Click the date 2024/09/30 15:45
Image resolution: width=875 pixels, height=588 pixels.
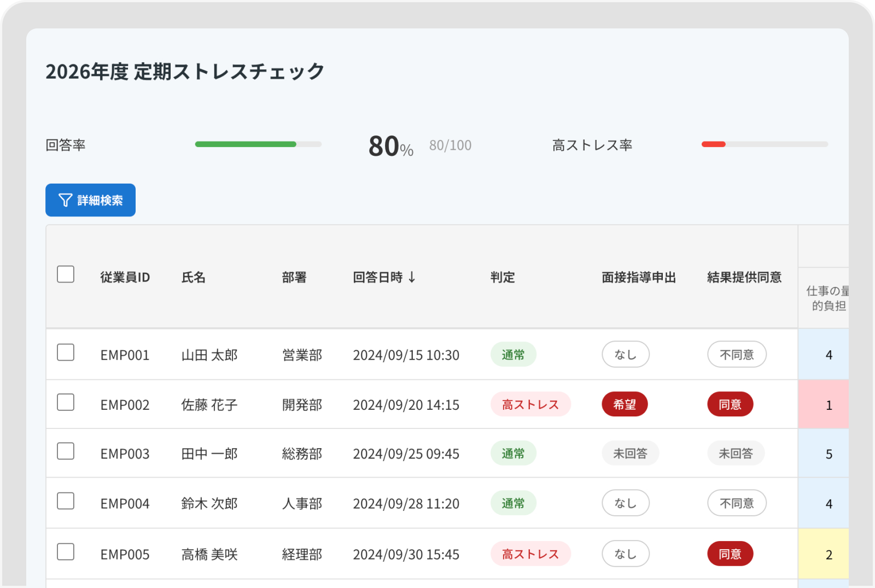(x=406, y=555)
